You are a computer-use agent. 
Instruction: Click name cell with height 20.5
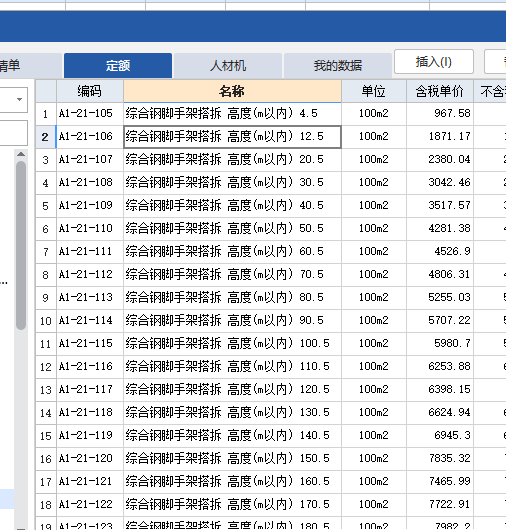pos(233,159)
